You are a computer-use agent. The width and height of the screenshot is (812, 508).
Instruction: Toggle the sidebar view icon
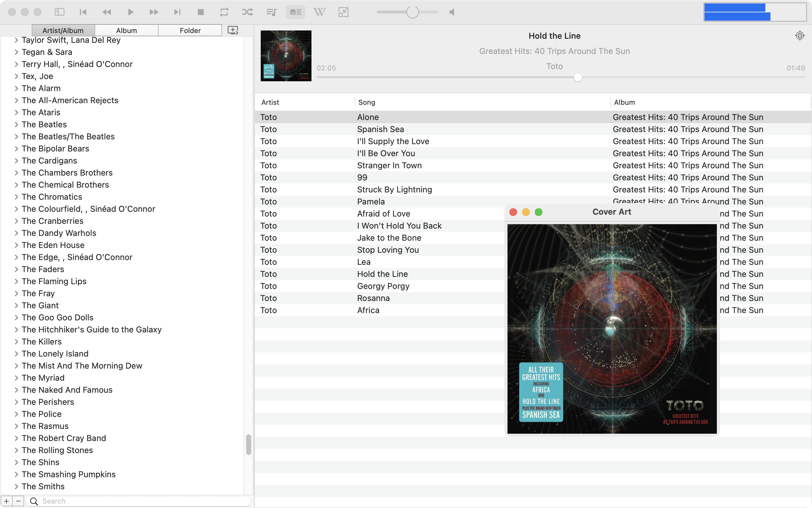tap(59, 12)
